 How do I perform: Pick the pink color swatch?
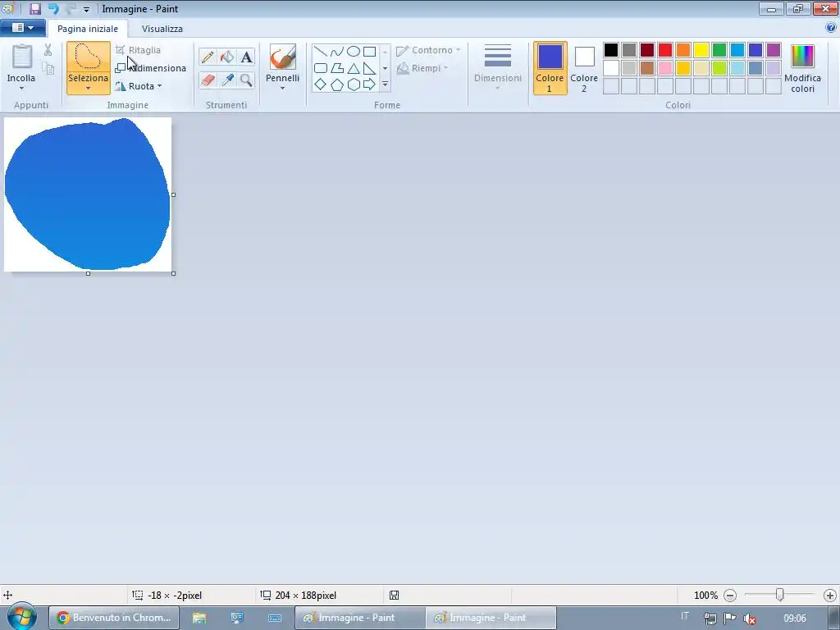[665, 68]
